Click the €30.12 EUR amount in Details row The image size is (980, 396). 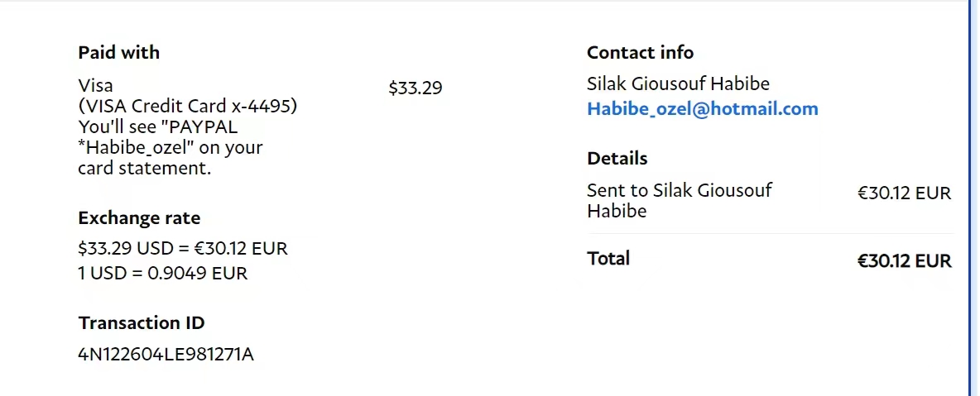point(904,193)
